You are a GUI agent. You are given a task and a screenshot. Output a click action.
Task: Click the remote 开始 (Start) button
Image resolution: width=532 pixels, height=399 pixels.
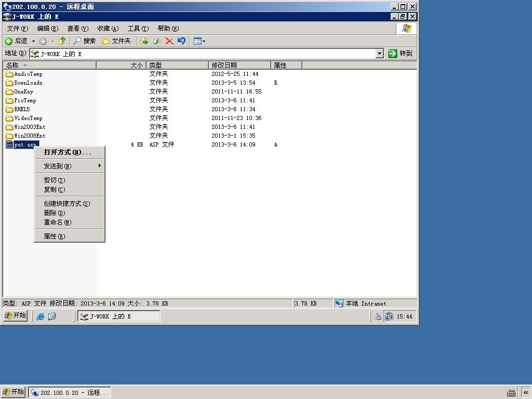pos(15,315)
